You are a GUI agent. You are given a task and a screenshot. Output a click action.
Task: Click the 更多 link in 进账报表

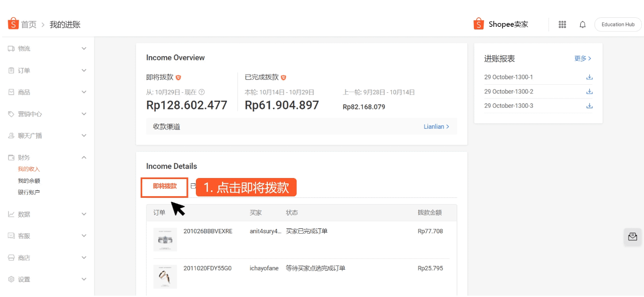[x=583, y=58]
